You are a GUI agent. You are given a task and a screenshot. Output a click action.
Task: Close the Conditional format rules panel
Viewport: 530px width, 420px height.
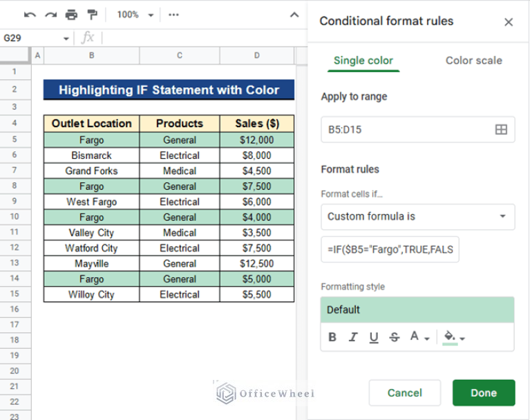point(509,22)
